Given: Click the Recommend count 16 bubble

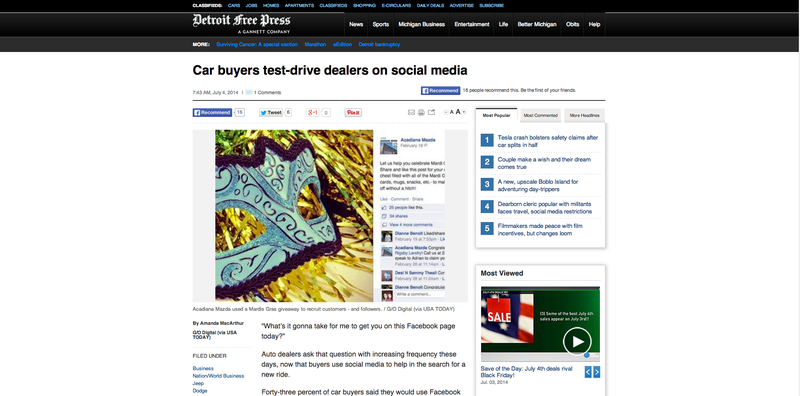Looking at the screenshot, I should [x=239, y=112].
